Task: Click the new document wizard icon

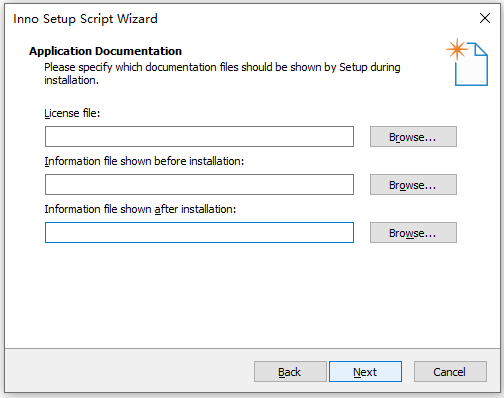Action: (x=467, y=62)
